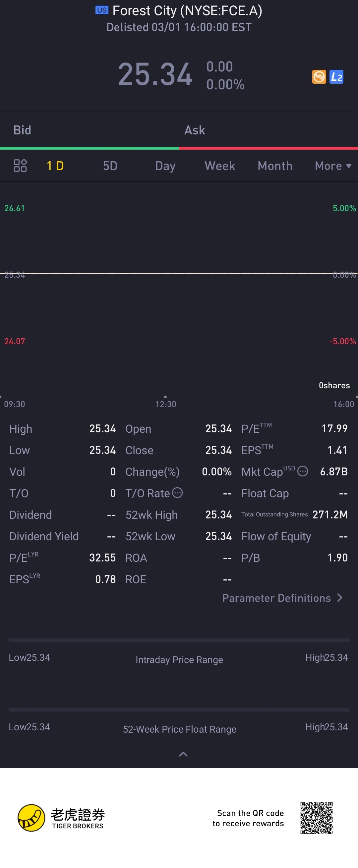358x868 pixels.
Task: Tap the Ask panel
Action: 265,130
